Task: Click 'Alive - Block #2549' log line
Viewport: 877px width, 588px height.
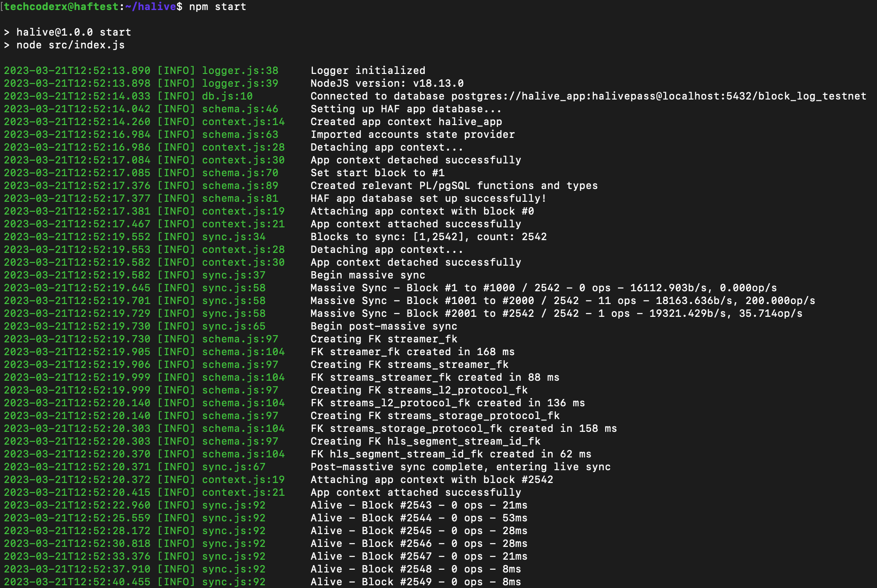Action: pos(416,582)
